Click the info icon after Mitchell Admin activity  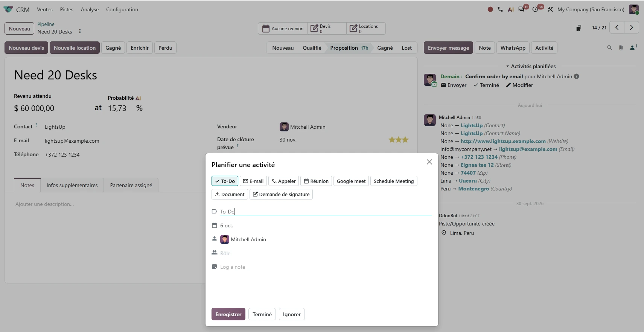click(577, 76)
